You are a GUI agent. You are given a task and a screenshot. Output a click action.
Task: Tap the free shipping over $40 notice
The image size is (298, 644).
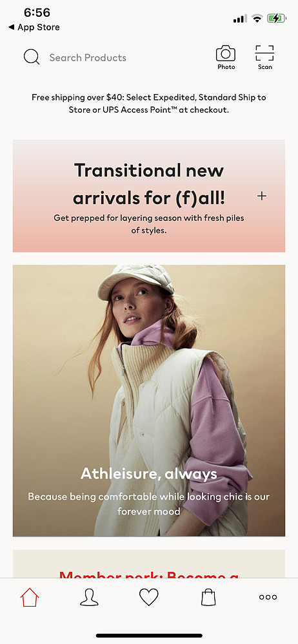pos(149,104)
